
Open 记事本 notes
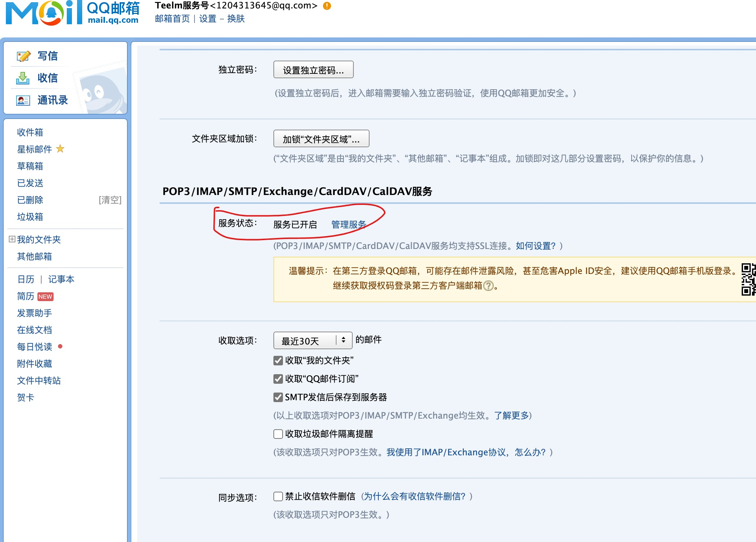click(61, 279)
